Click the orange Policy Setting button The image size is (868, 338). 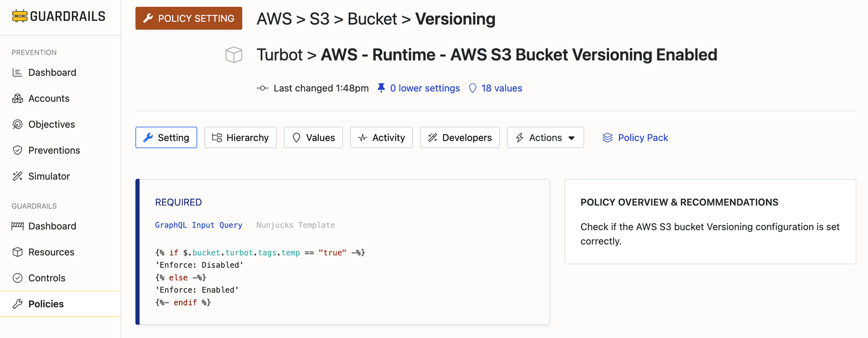tap(189, 19)
